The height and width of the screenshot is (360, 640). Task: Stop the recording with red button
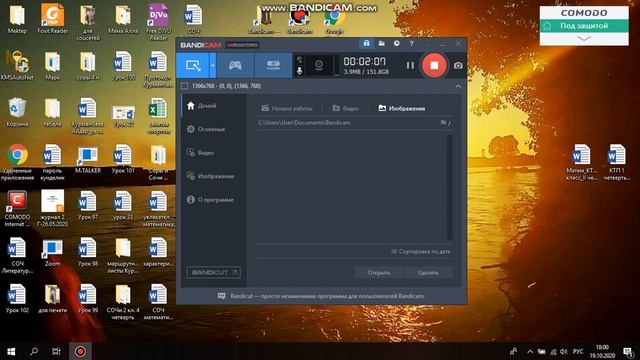click(x=434, y=65)
